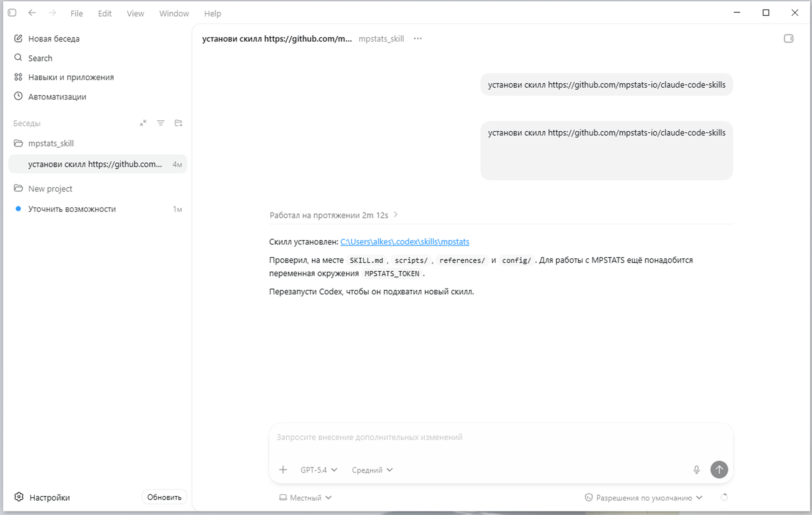
Task: Open the conversations filter icon
Action: coord(160,123)
